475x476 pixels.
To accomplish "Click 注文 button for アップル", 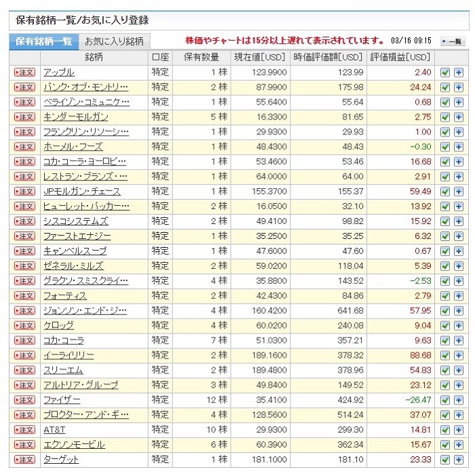I will [x=24, y=73].
